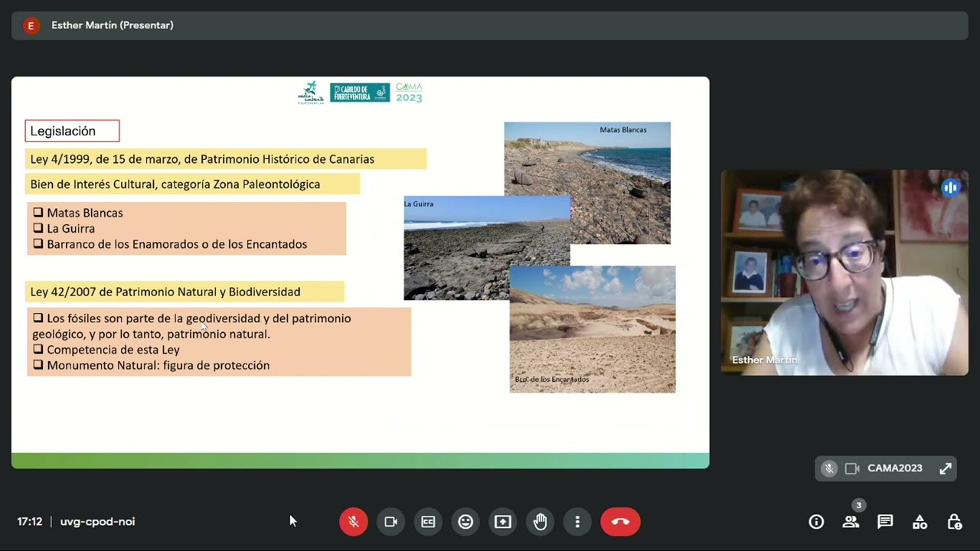
Task: Open meeting details info icon
Action: [x=816, y=522]
